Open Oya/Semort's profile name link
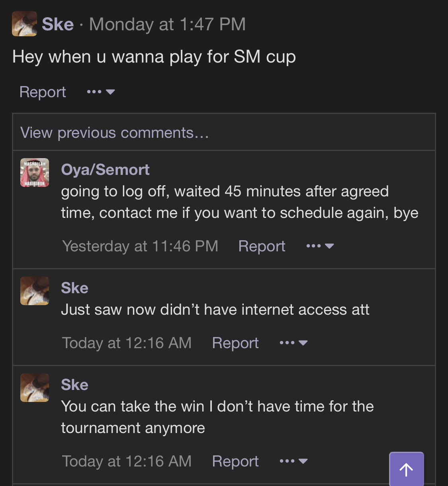The image size is (448, 486). coord(105,170)
